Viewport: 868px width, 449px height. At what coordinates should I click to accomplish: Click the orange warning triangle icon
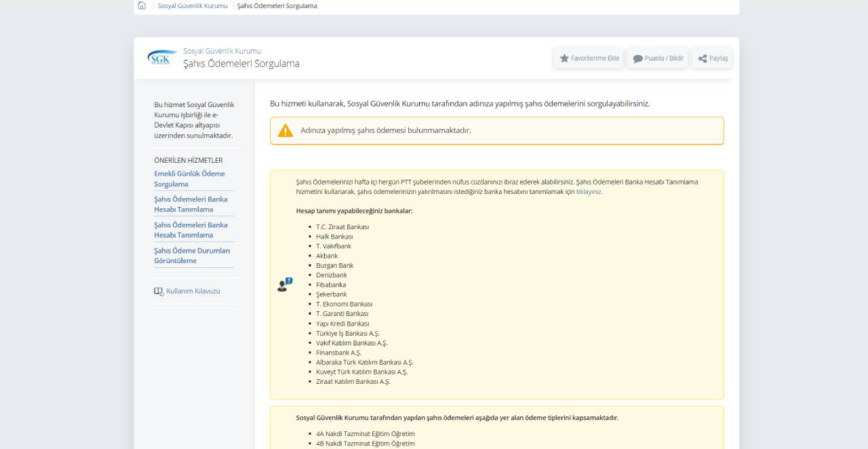tap(285, 131)
